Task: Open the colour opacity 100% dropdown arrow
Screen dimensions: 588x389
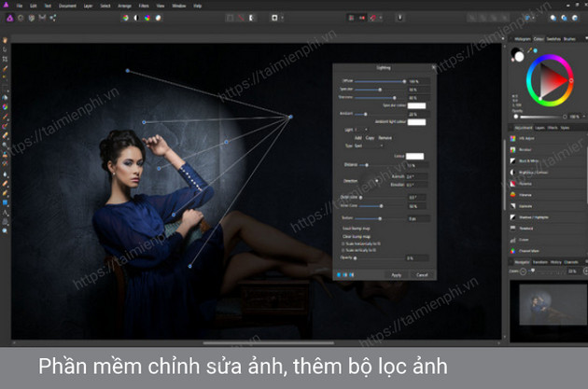Action: [583, 117]
